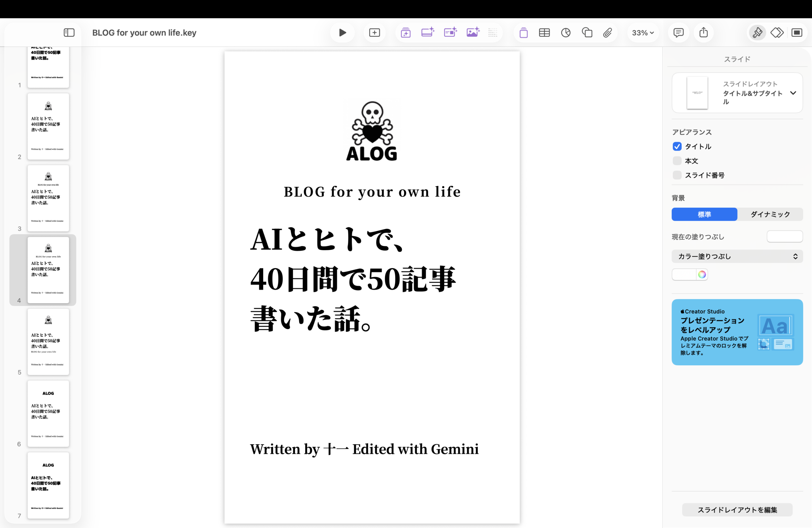Image resolution: width=812 pixels, height=528 pixels.
Task: Insert a table
Action: (x=544, y=33)
